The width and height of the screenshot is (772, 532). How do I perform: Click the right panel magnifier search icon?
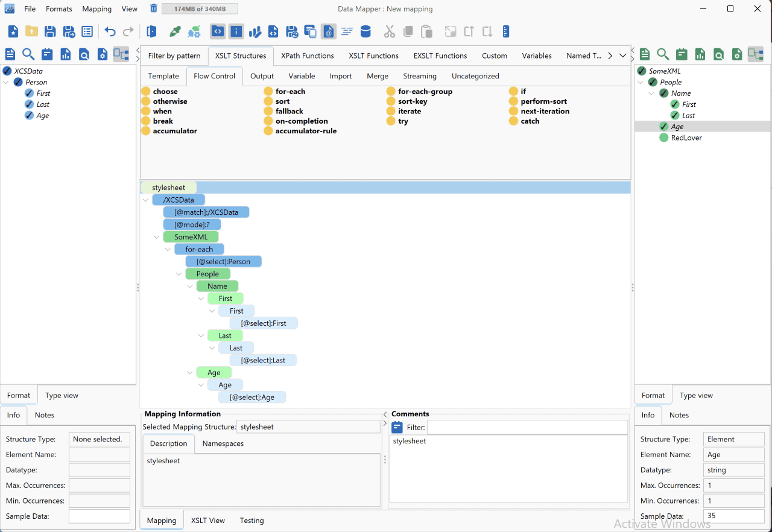pyautogui.click(x=663, y=54)
